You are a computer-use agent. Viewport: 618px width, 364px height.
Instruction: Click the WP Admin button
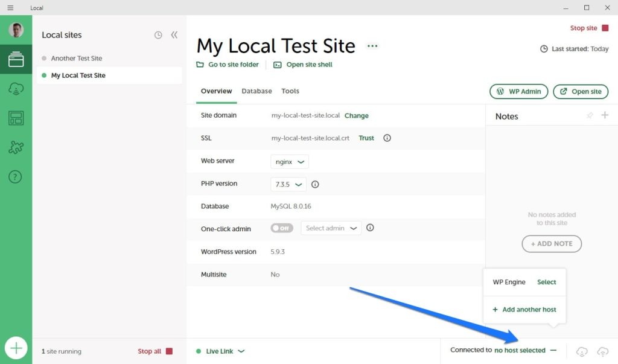pyautogui.click(x=518, y=92)
